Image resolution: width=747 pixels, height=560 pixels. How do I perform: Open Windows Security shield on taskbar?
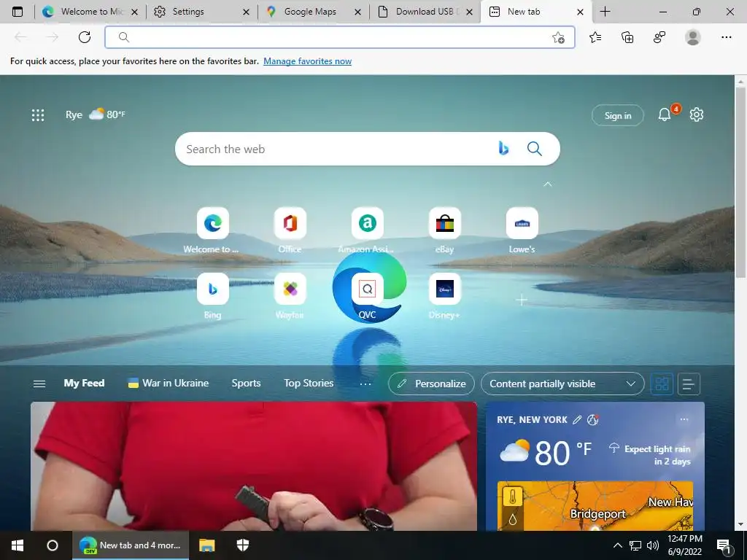coord(243,545)
